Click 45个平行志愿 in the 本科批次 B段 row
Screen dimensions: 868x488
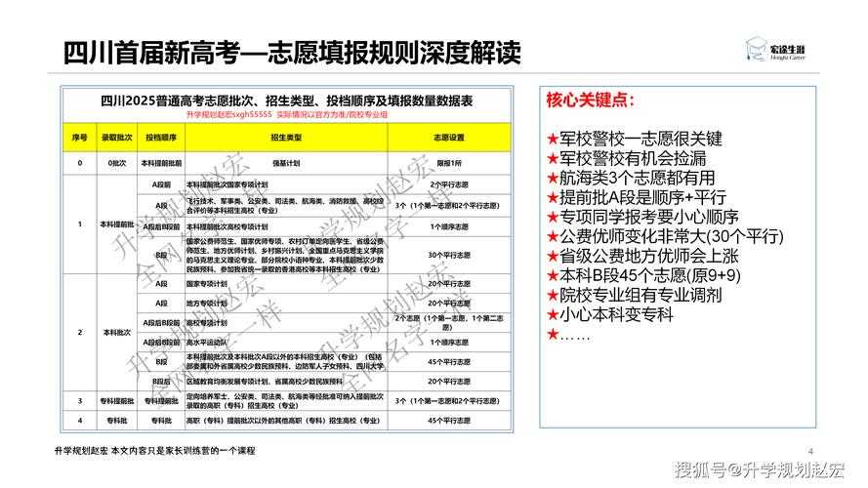tap(449, 362)
